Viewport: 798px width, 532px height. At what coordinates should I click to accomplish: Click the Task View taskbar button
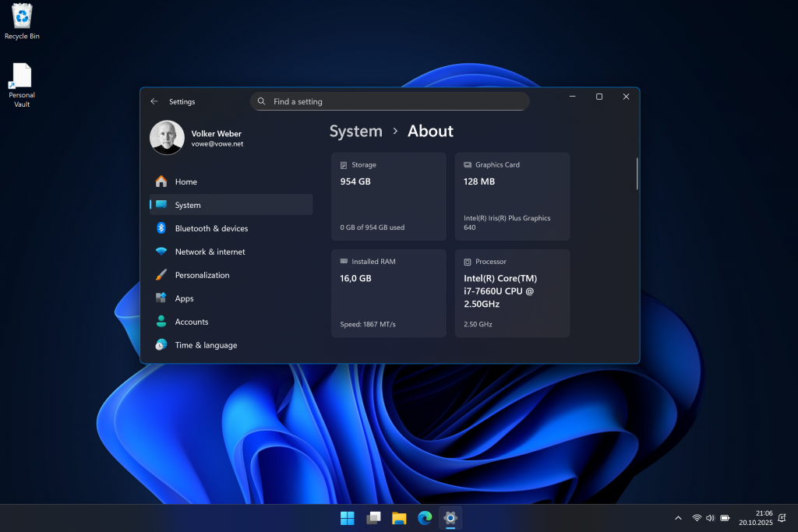[373, 518]
